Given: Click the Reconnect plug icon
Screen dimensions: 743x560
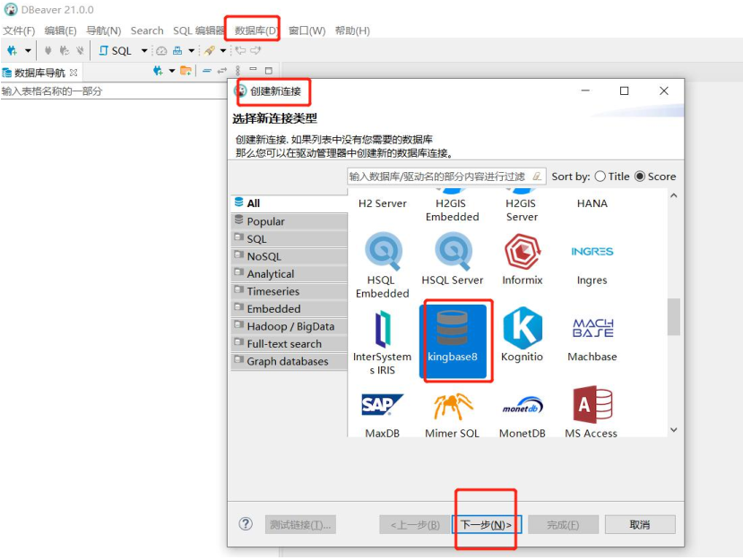Looking at the screenshot, I should (64, 50).
